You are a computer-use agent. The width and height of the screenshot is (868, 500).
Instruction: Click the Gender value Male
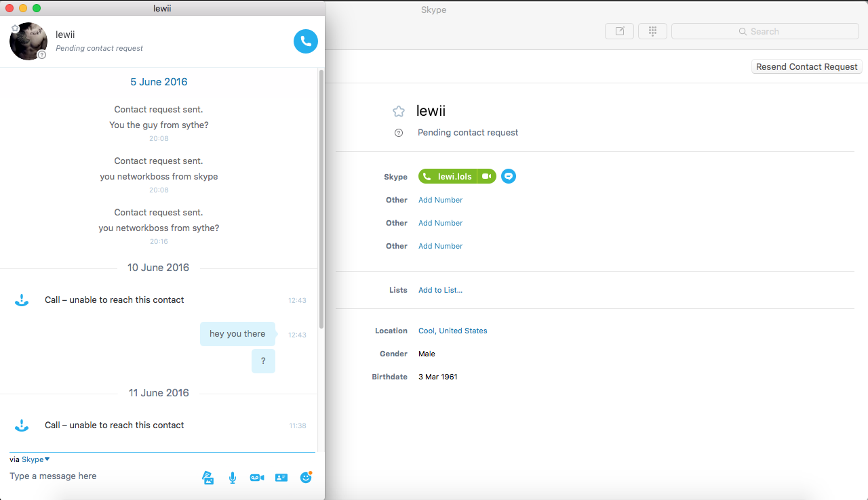pos(427,354)
